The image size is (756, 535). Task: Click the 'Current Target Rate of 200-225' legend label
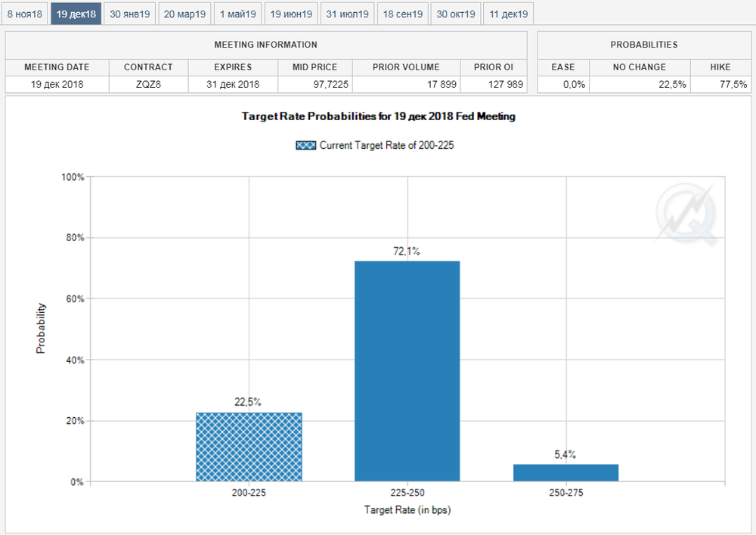386,145
